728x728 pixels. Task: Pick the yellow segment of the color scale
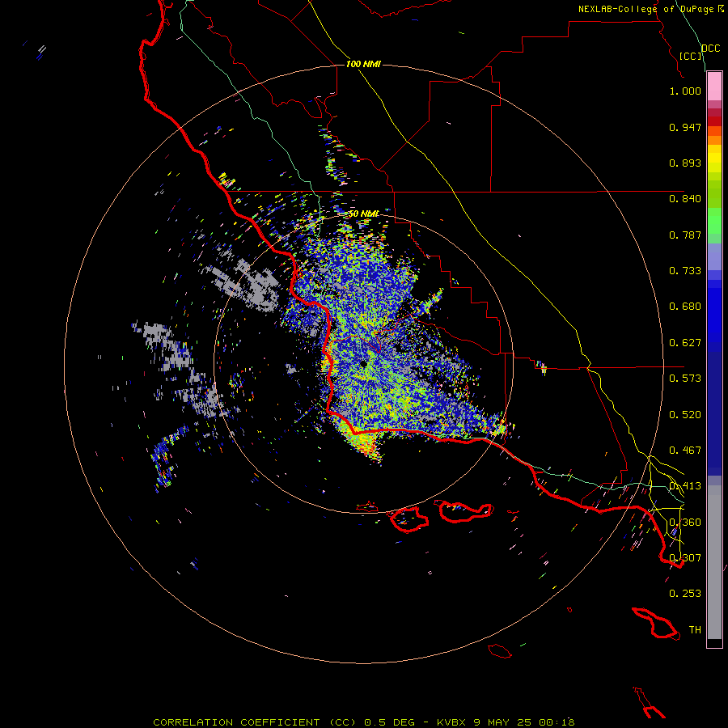[714, 159]
